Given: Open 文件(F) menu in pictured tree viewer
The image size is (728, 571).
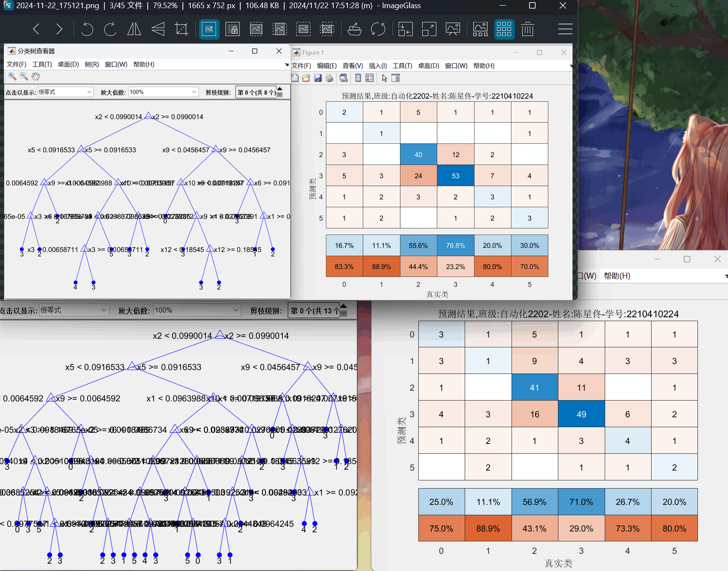Looking at the screenshot, I should 16,64.
